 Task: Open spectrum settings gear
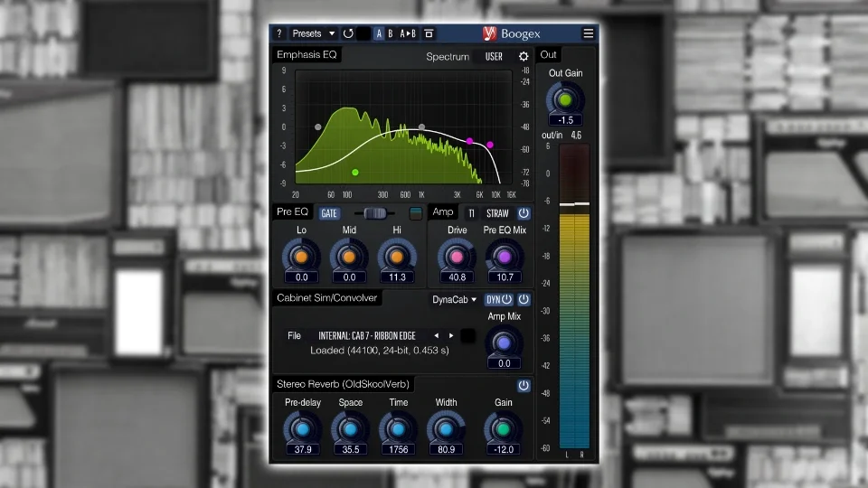pos(524,56)
